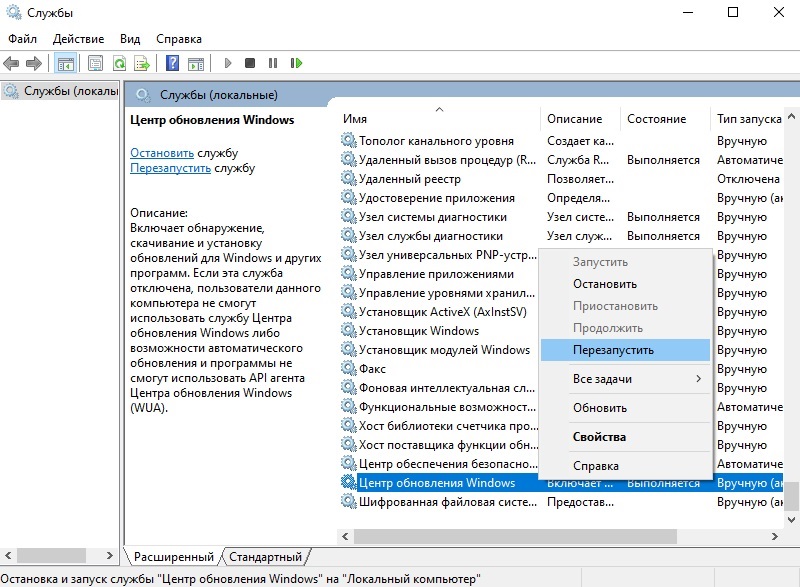This screenshot has height=587, width=800.
Task: Click the Back arrow toolbar icon
Action: [12, 63]
